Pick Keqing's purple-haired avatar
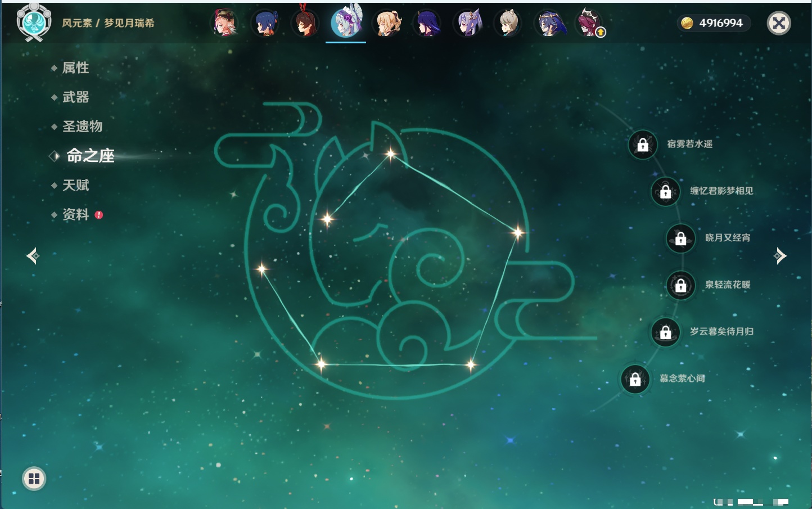 (468, 23)
